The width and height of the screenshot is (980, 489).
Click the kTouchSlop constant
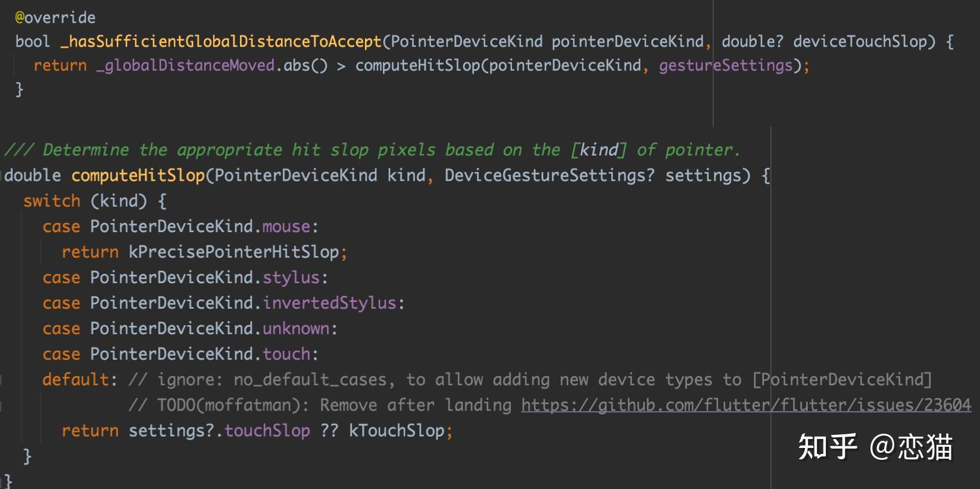coord(397,431)
